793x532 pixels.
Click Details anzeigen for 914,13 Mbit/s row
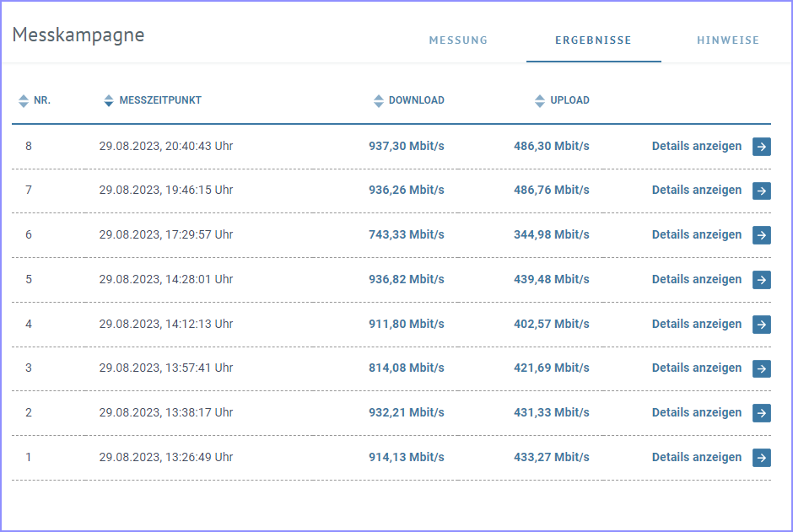click(696, 457)
